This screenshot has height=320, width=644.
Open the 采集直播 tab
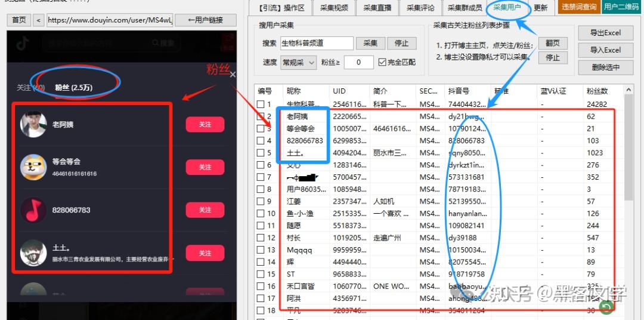click(378, 7)
